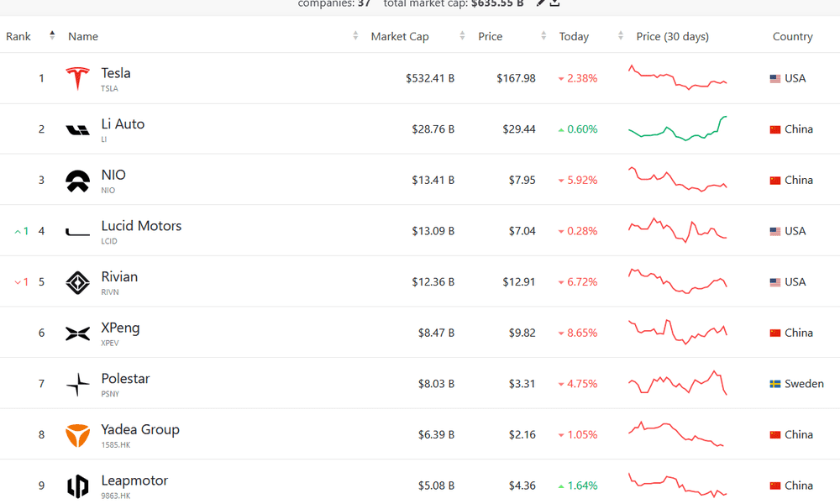840x504 pixels.
Task: Click the China flag in Yadea Group row
Action: tap(775, 435)
